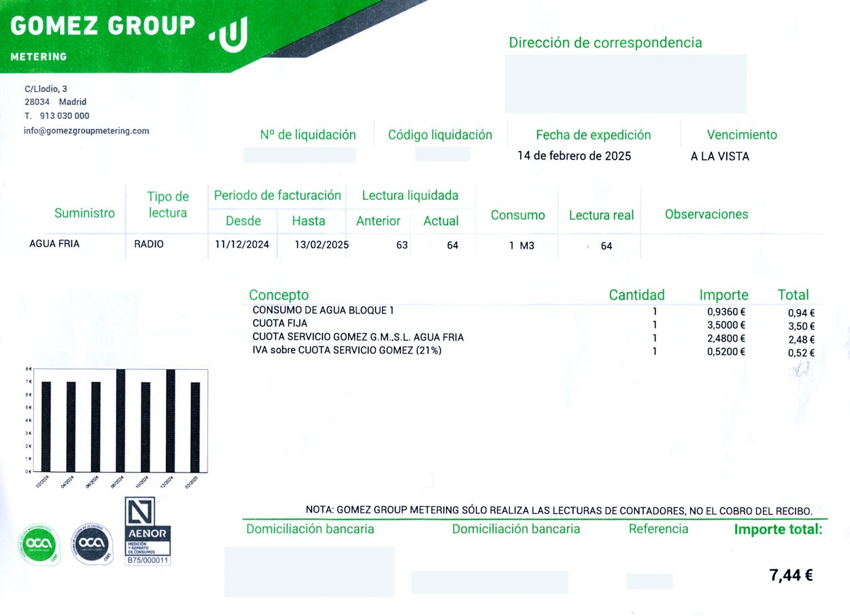
Task: Click the 'RADIO' reading type cell
Action: tap(149, 244)
